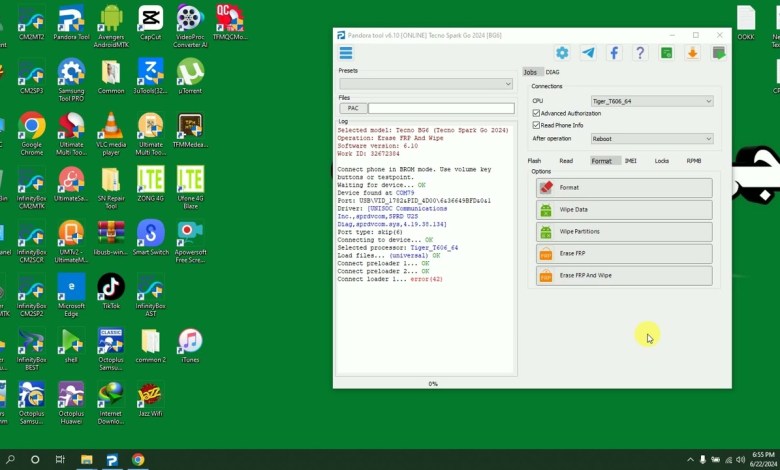Open the help question mark icon

coord(640,53)
